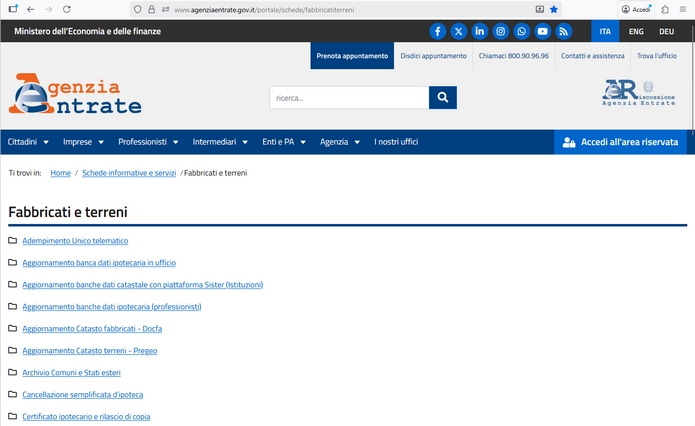Open Aggiornamento Catasto fabbricati - Docfa
This screenshot has width=695, height=426.
[92, 328]
